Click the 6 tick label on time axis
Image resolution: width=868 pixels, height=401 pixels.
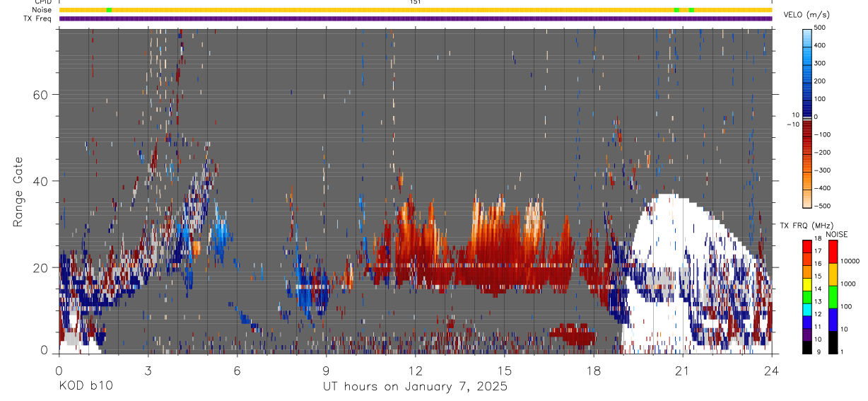[x=237, y=370]
